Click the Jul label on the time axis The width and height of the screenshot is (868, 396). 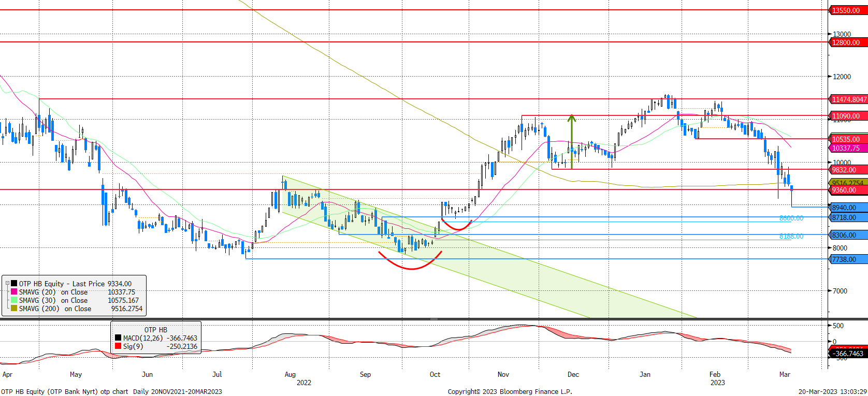(x=217, y=374)
